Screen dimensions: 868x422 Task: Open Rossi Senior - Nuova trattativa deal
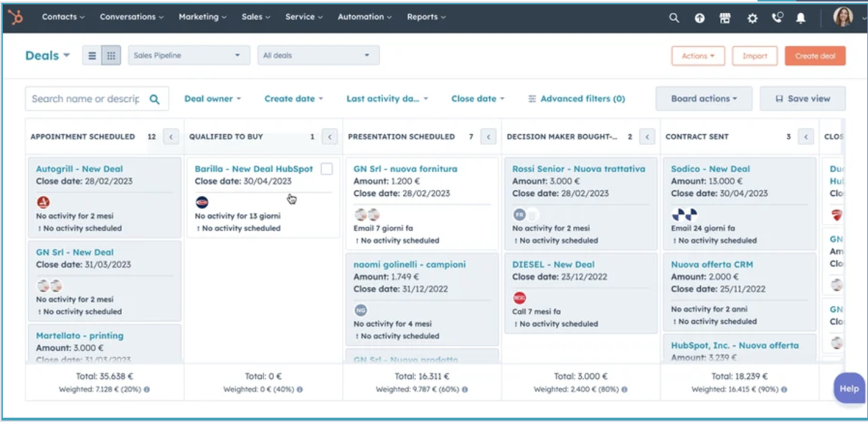[x=579, y=169]
